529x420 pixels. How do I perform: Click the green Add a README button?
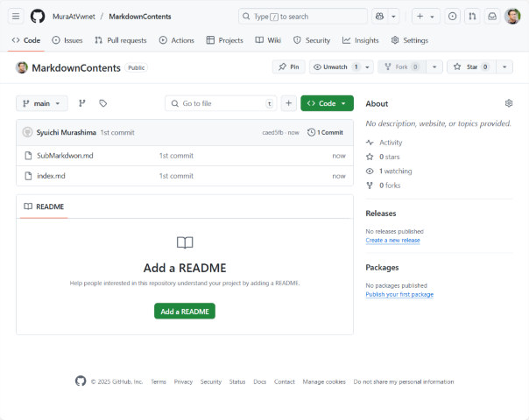[x=184, y=311]
